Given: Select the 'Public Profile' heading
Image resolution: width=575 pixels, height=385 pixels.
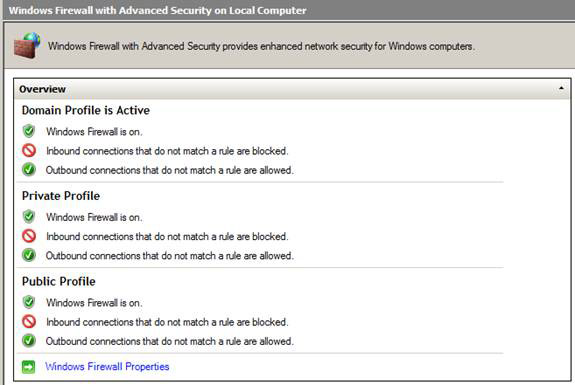Looking at the screenshot, I should pos(58,281).
